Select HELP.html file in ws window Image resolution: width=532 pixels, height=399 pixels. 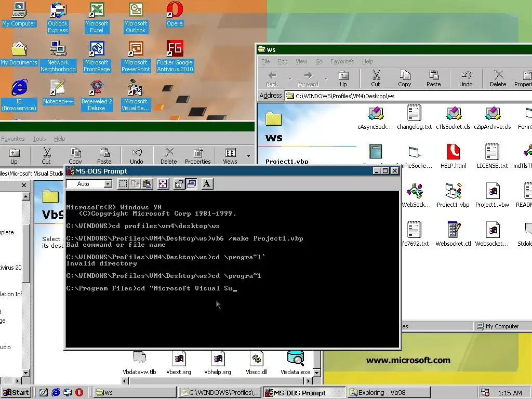point(453,157)
